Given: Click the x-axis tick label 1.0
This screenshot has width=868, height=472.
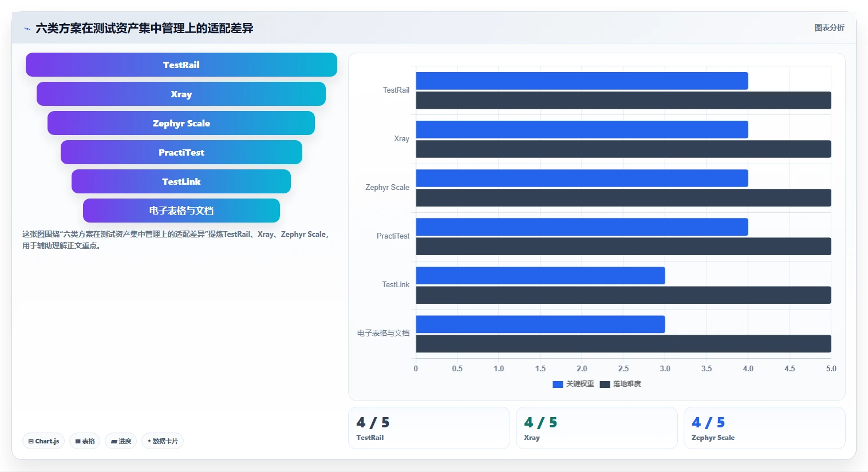Looking at the screenshot, I should click(x=499, y=368).
